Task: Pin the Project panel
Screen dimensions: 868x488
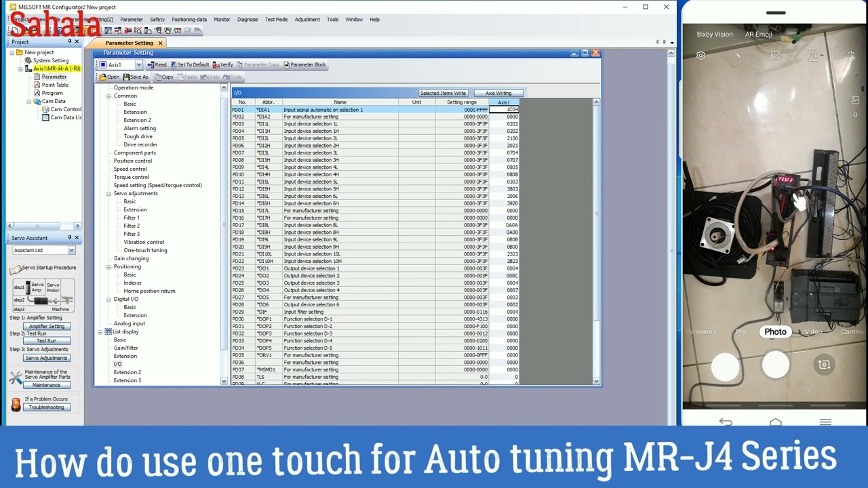Action: [69, 42]
